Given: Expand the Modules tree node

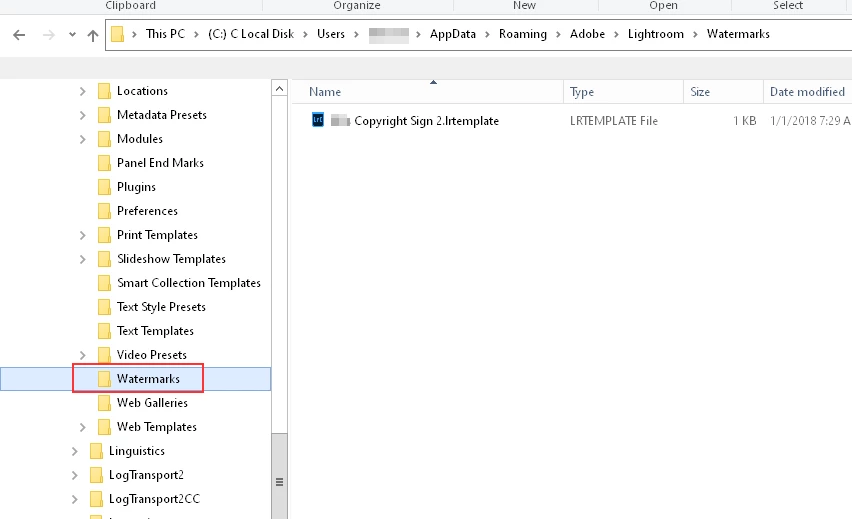Looking at the screenshot, I should coord(83,139).
